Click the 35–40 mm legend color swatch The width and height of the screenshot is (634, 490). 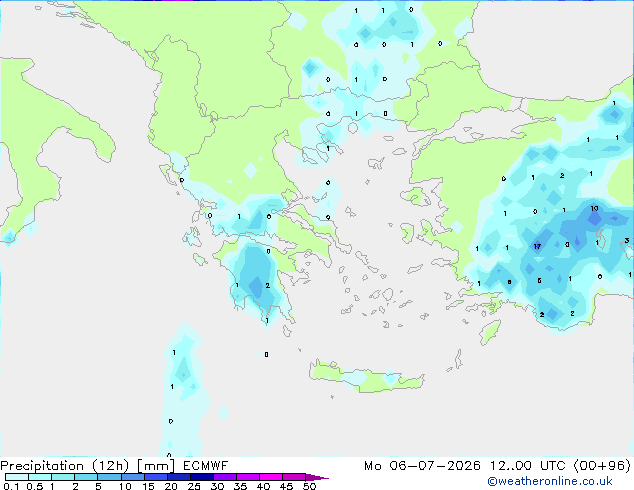248,477
